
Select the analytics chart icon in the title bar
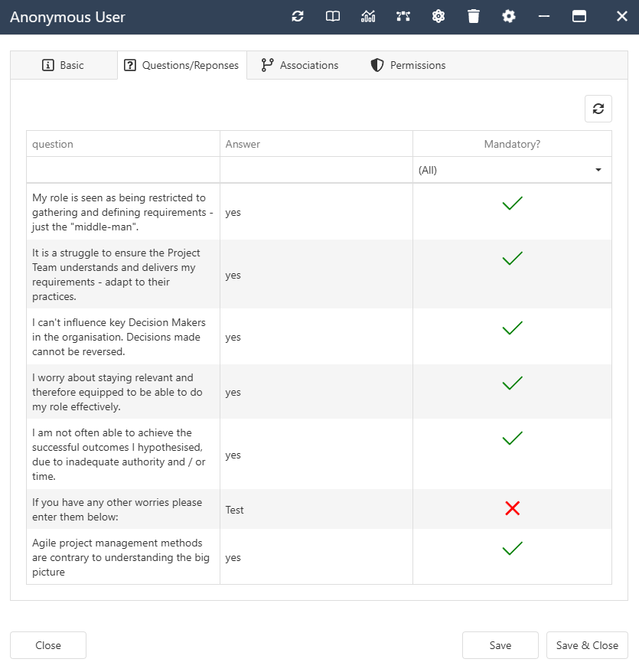pyautogui.click(x=368, y=16)
